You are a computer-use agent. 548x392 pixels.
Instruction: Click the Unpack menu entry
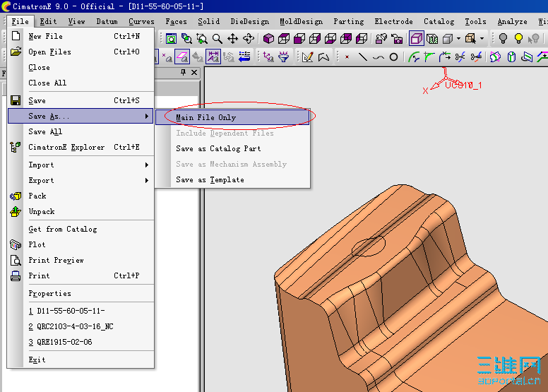pos(81,212)
